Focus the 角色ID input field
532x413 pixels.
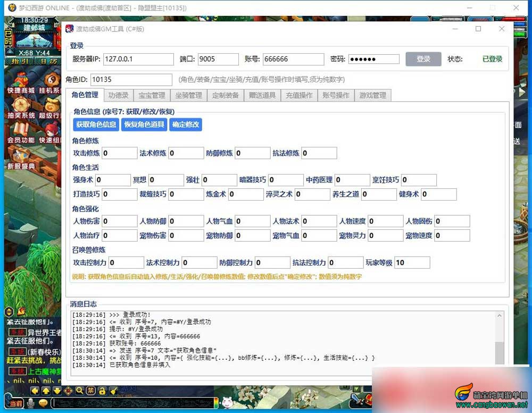click(131, 80)
